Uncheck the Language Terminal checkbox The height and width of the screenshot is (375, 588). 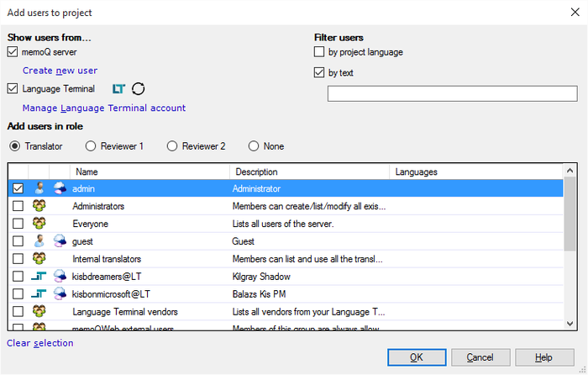click(13, 88)
